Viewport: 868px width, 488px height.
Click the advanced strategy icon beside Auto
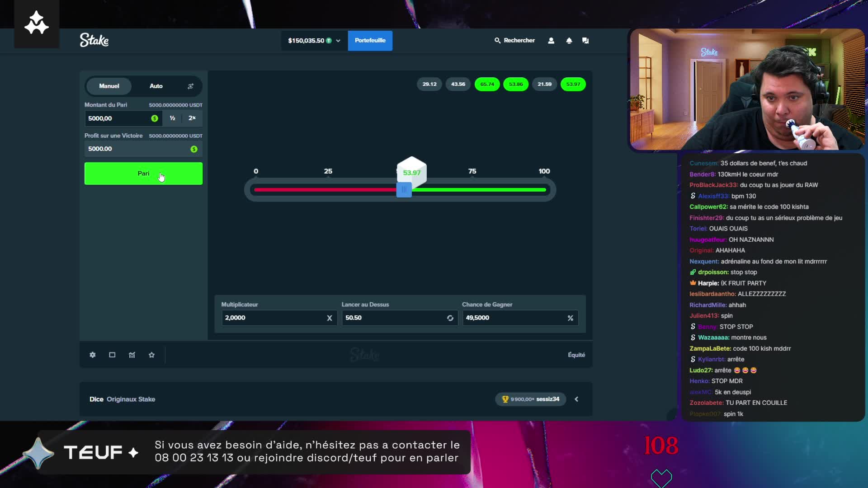(x=190, y=86)
